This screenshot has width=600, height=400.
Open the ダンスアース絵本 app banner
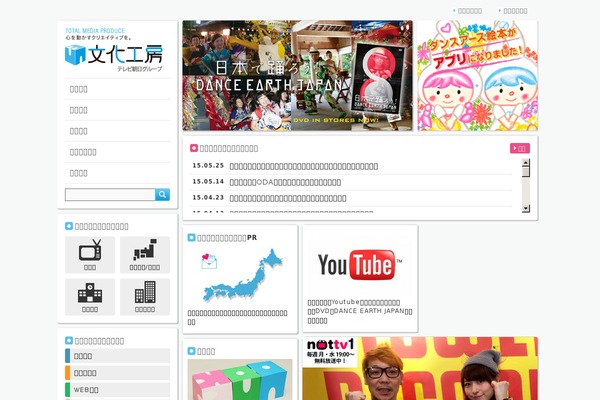pyautogui.click(x=478, y=75)
